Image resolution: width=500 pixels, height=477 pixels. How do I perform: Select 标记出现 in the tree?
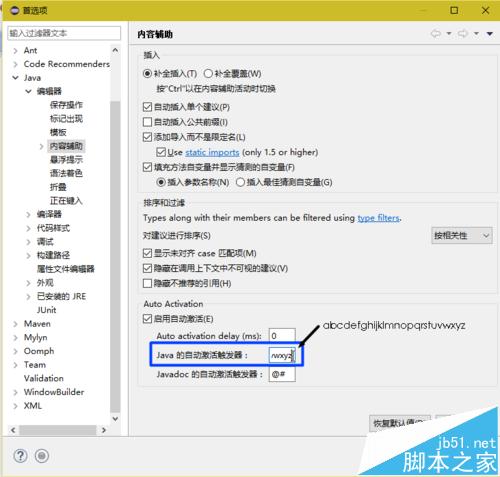(66, 119)
